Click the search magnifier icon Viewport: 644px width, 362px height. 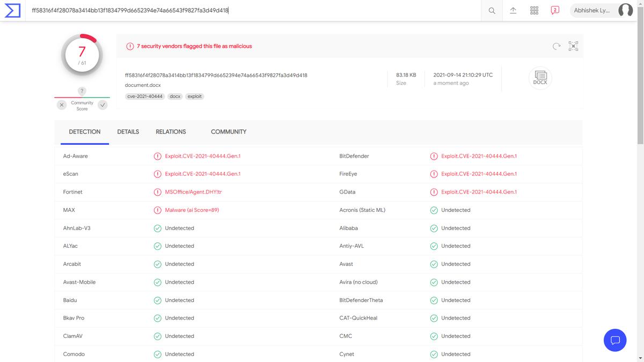click(492, 11)
